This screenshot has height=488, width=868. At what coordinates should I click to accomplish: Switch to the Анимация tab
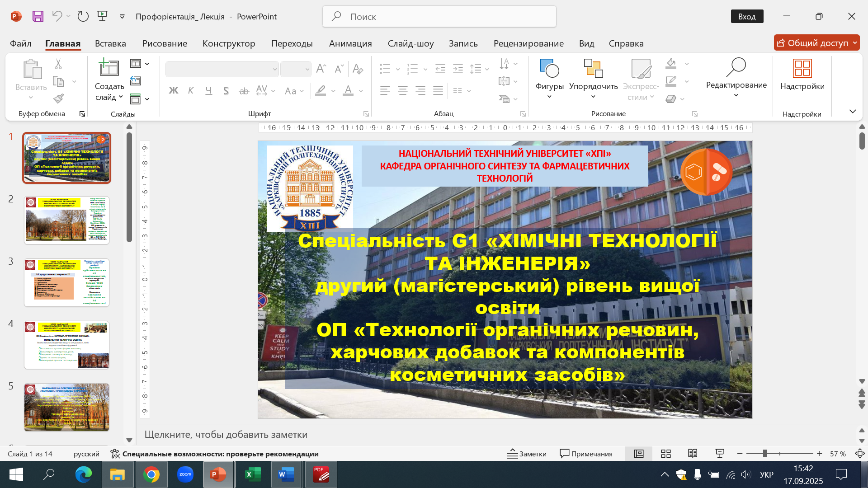click(x=350, y=43)
